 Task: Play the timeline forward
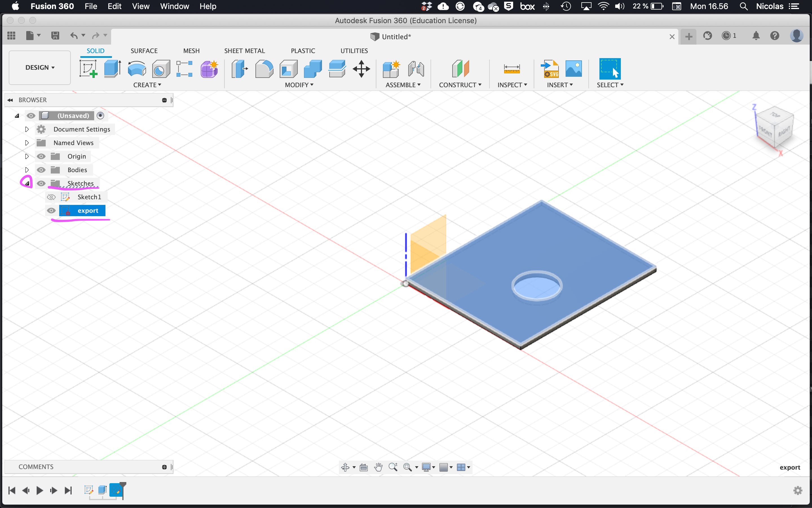tap(39, 491)
